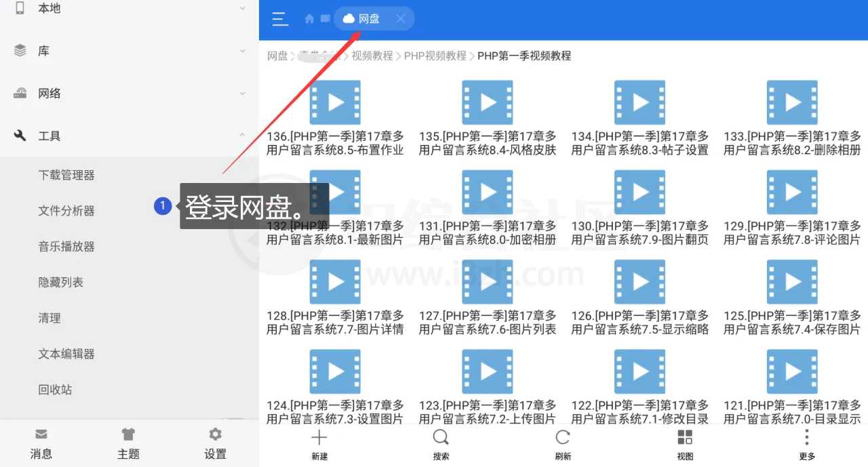This screenshot has height=467, width=868.
Task: Open the hamburger menu icon
Action: click(280, 19)
